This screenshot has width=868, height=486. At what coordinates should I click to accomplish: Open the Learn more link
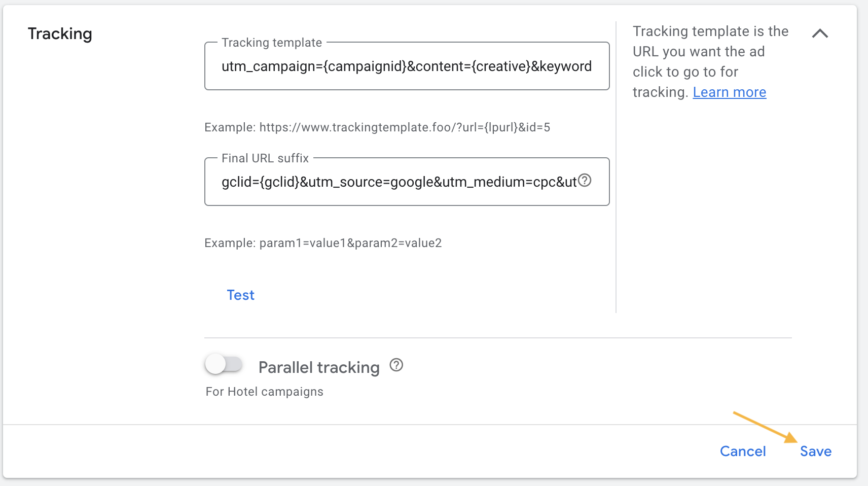coord(730,92)
